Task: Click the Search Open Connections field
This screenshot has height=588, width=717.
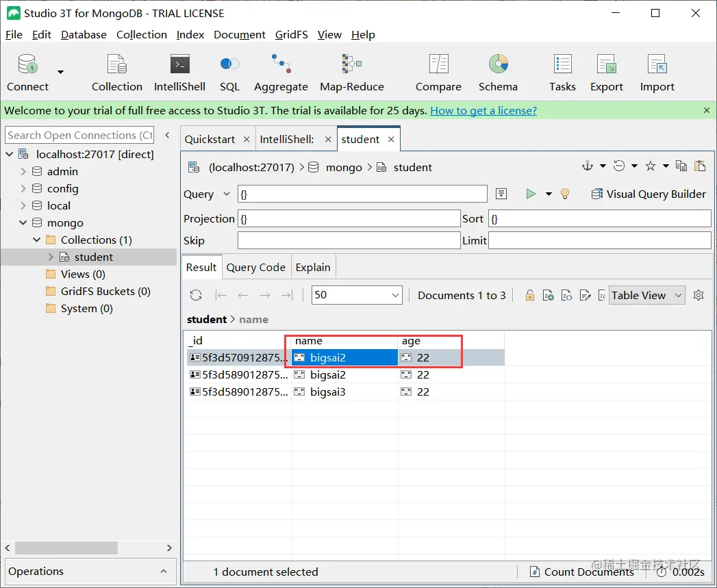Action: [79, 136]
